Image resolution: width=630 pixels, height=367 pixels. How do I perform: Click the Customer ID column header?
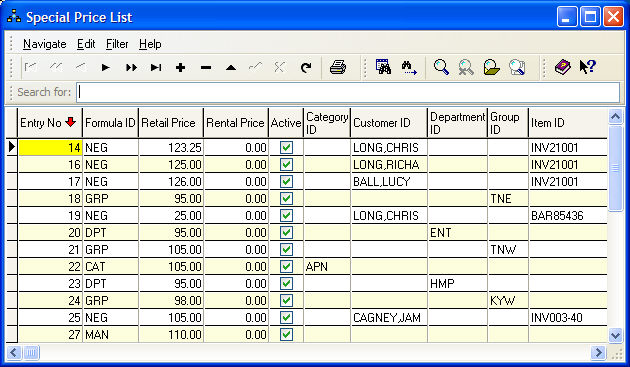(389, 123)
